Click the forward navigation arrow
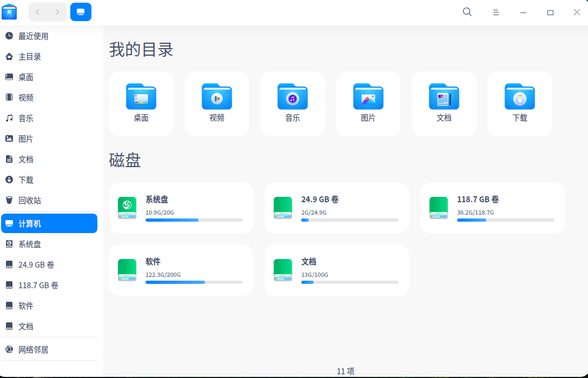588x378 pixels. coord(57,11)
